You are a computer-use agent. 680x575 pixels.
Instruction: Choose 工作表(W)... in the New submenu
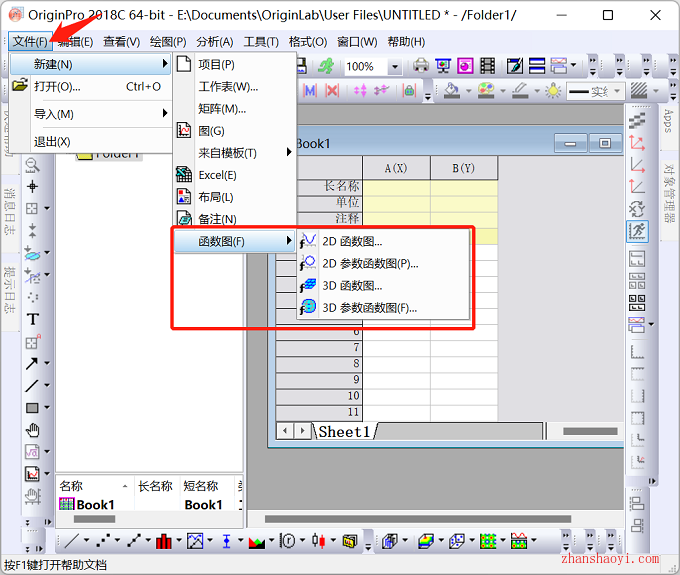click(235, 86)
